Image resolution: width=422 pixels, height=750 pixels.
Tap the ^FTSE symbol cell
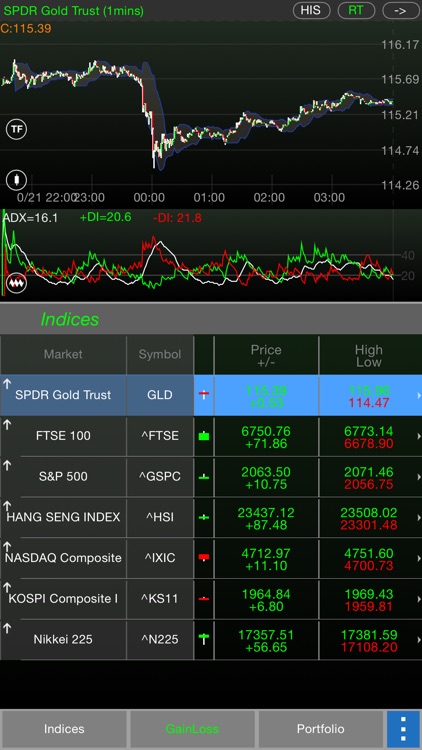pos(160,436)
